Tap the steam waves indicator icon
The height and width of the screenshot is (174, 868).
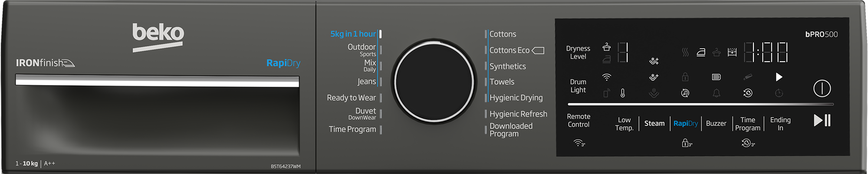(x=685, y=53)
